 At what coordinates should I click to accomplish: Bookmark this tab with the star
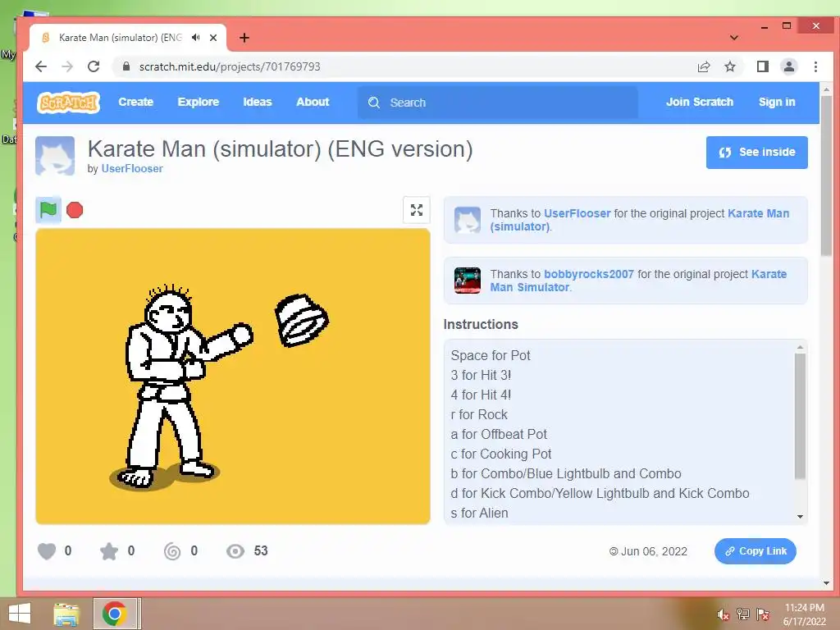tap(729, 66)
